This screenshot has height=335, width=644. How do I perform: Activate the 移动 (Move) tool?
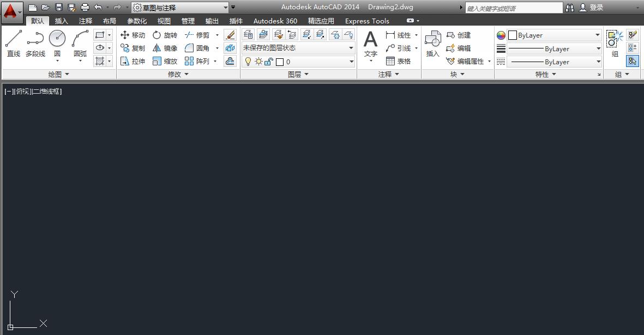(133, 35)
